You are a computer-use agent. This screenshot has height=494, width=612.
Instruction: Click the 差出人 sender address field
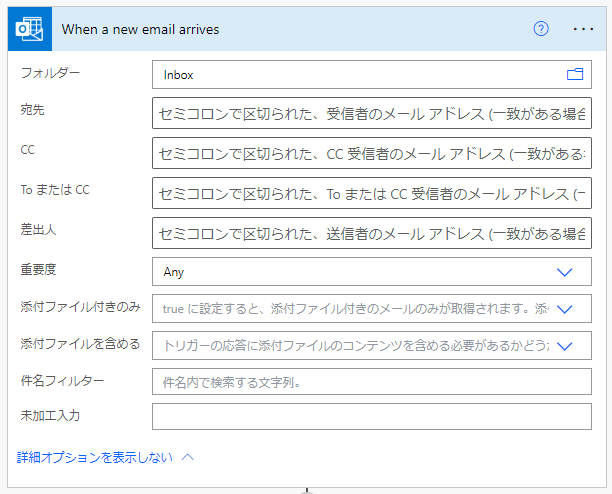click(x=370, y=234)
